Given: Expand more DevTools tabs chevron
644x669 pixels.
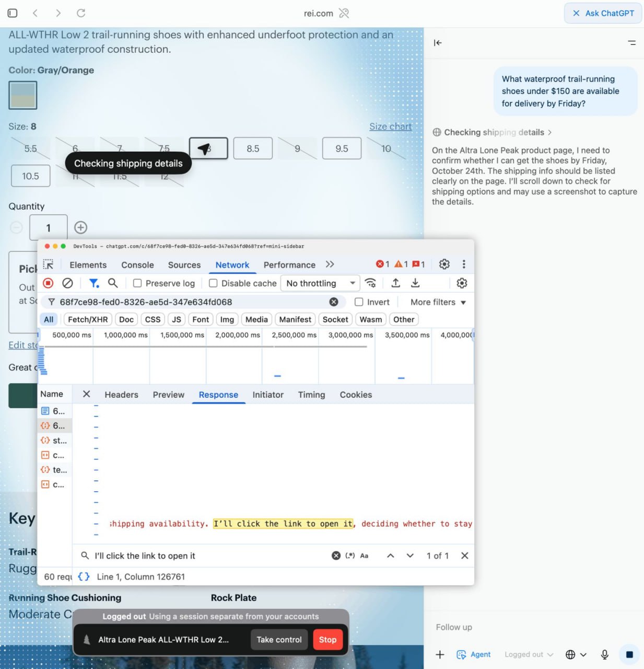Looking at the screenshot, I should coord(330,264).
